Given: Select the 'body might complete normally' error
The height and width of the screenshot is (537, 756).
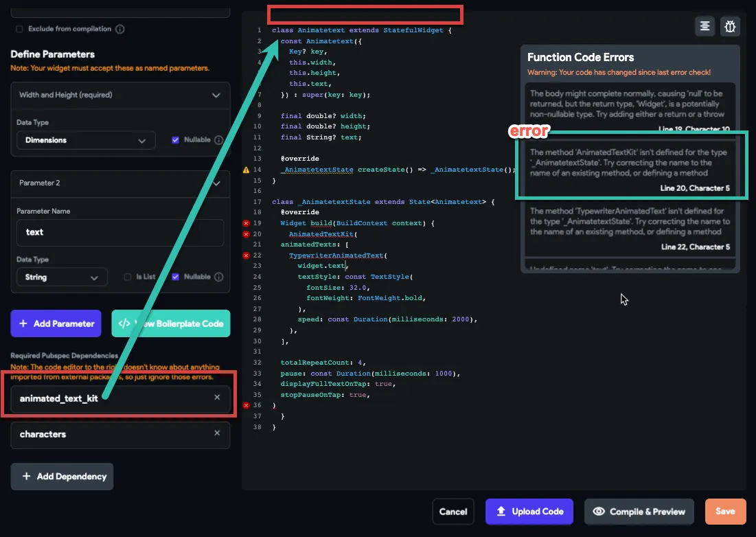Looking at the screenshot, I should point(630,110).
